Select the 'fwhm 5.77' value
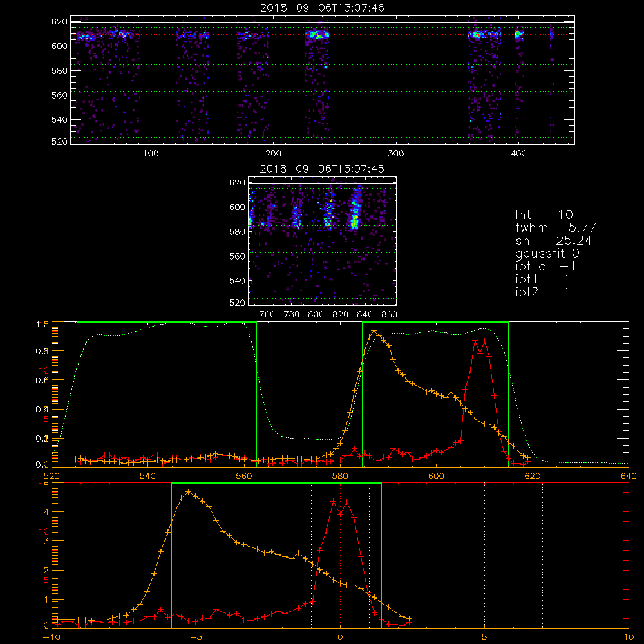Image resolution: width=644 pixels, height=644 pixels. (556, 227)
